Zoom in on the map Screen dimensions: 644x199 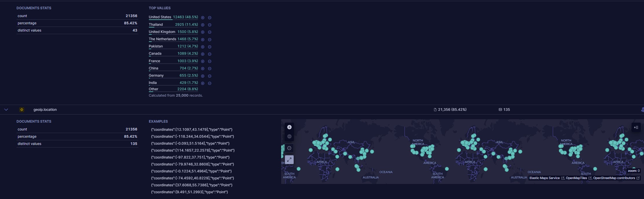289,127
